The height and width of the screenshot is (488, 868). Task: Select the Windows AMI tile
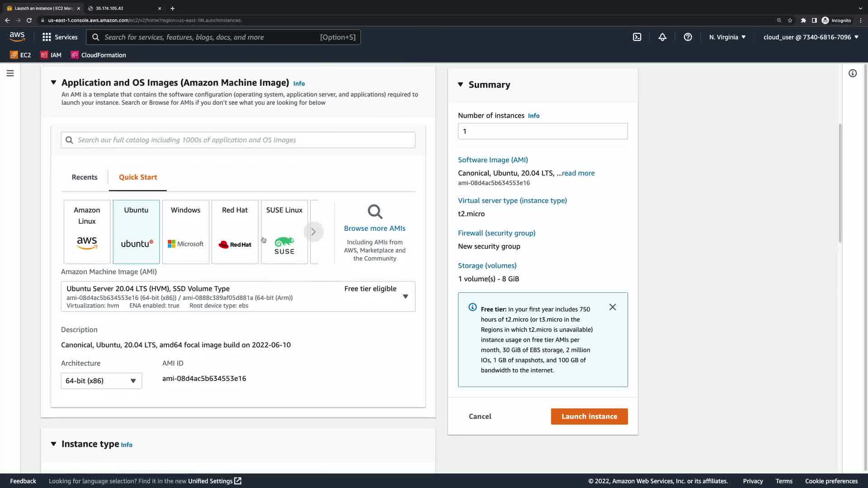pyautogui.click(x=185, y=232)
